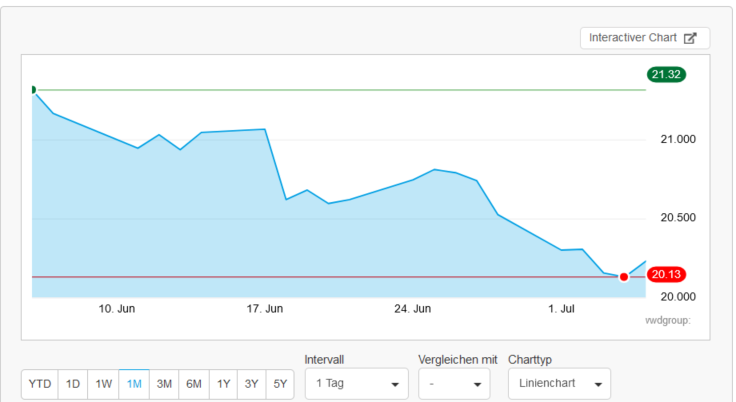The image size is (736, 402).
Task: Click the green high-point marker at chart start
Action: 33,90
